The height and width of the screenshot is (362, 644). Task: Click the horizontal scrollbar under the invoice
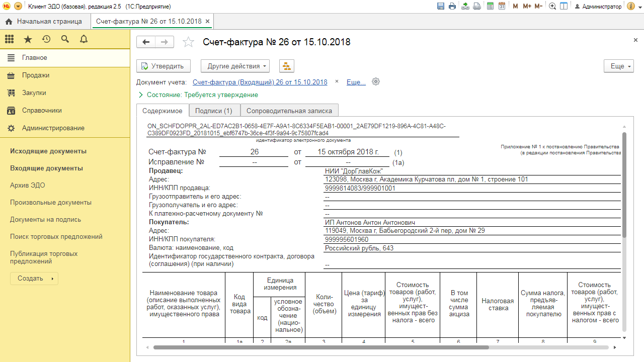[x=321, y=347]
